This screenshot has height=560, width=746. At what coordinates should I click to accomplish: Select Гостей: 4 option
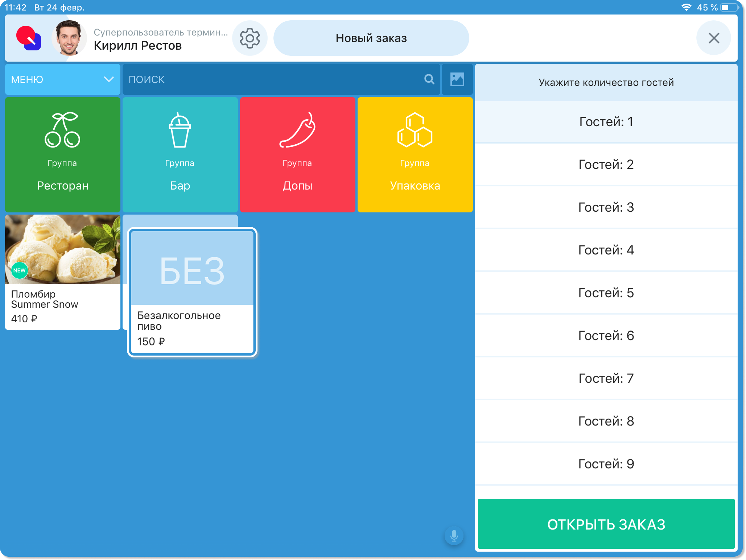[606, 250]
